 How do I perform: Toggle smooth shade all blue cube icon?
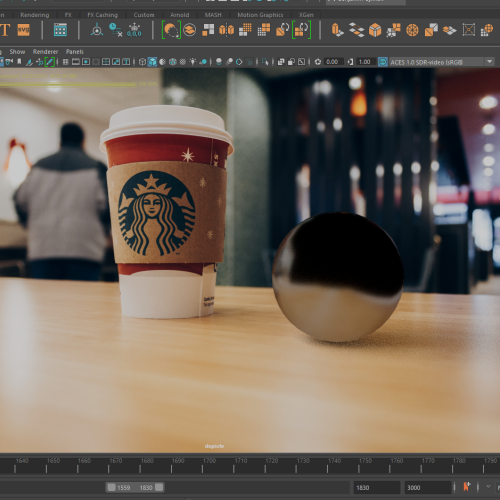(x=152, y=62)
